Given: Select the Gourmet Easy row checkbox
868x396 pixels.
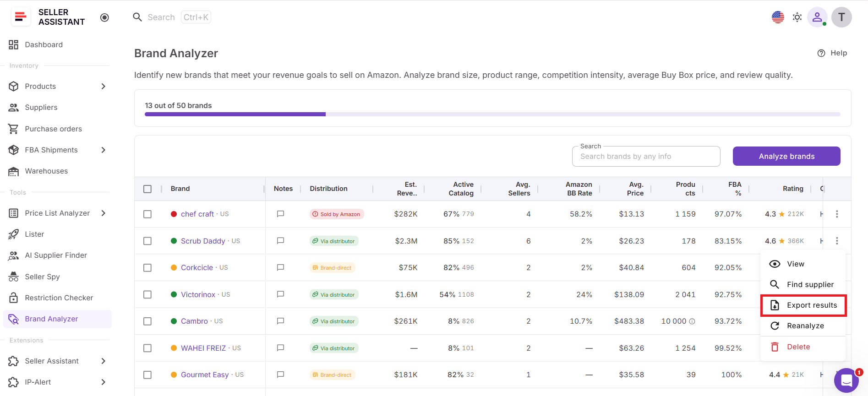Looking at the screenshot, I should (x=147, y=374).
